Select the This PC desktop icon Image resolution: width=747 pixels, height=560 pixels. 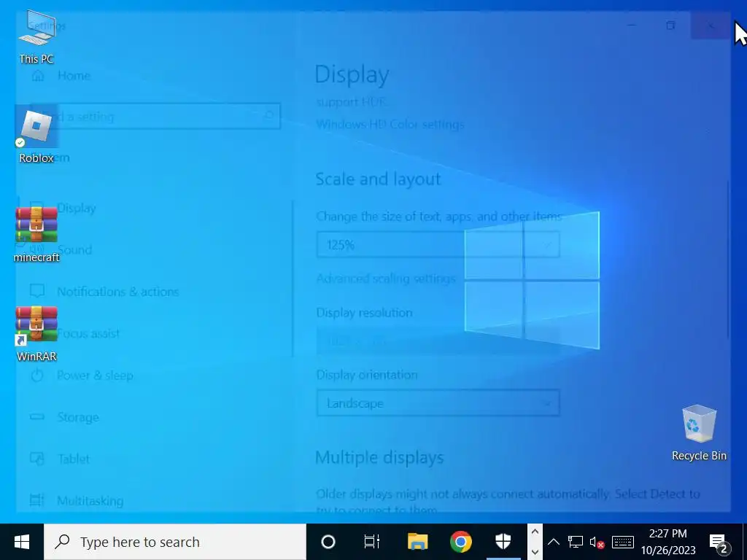coord(36,37)
